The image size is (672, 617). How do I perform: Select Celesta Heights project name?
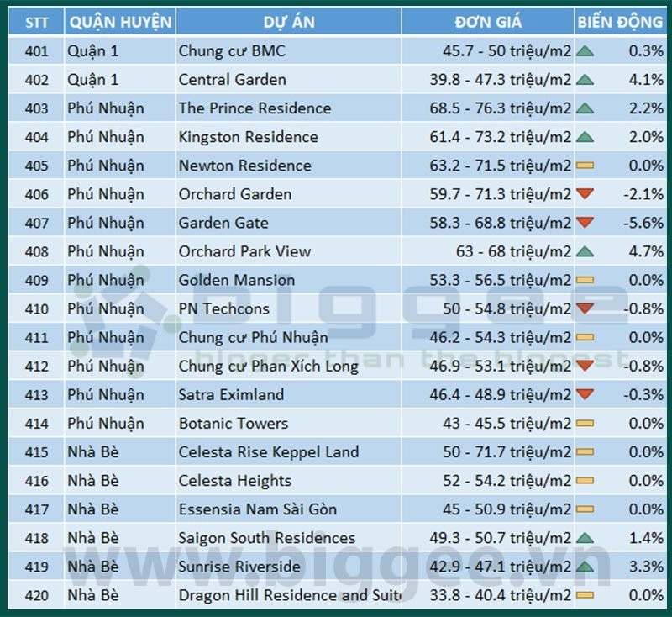click(x=235, y=481)
